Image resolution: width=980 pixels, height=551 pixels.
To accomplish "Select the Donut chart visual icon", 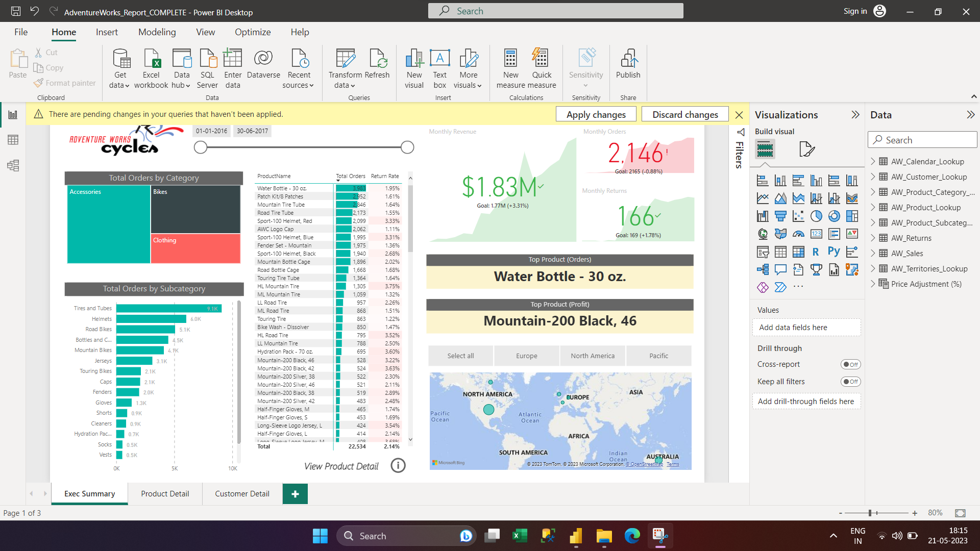I will click(x=834, y=216).
